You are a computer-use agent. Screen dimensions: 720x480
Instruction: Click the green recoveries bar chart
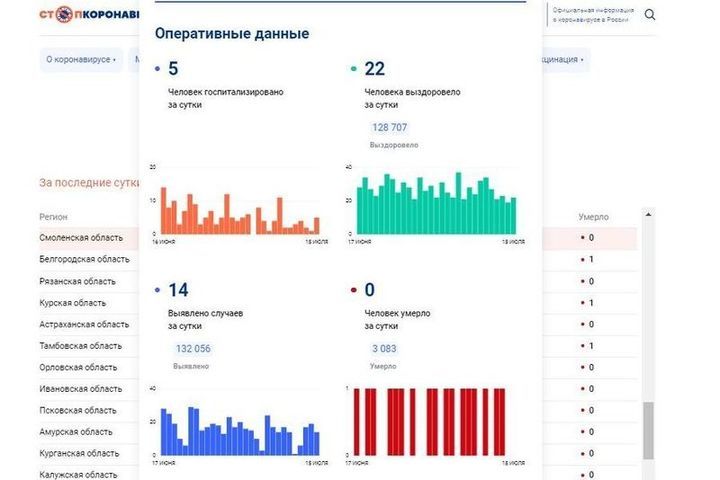pos(431,203)
